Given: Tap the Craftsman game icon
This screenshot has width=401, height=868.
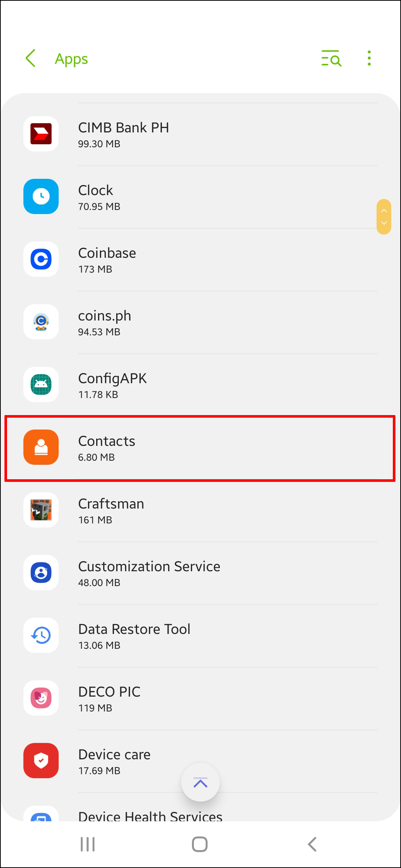Looking at the screenshot, I should point(41,510).
